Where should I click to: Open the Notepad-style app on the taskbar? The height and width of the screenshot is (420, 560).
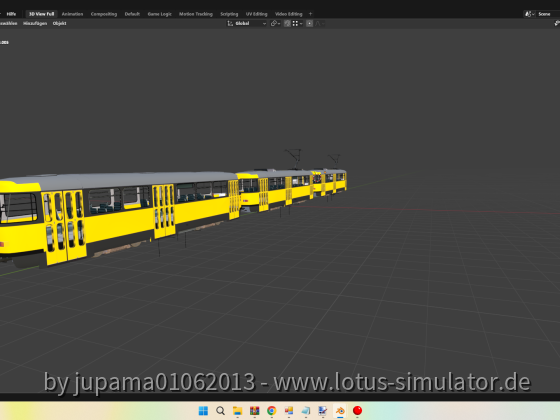tap(306, 411)
